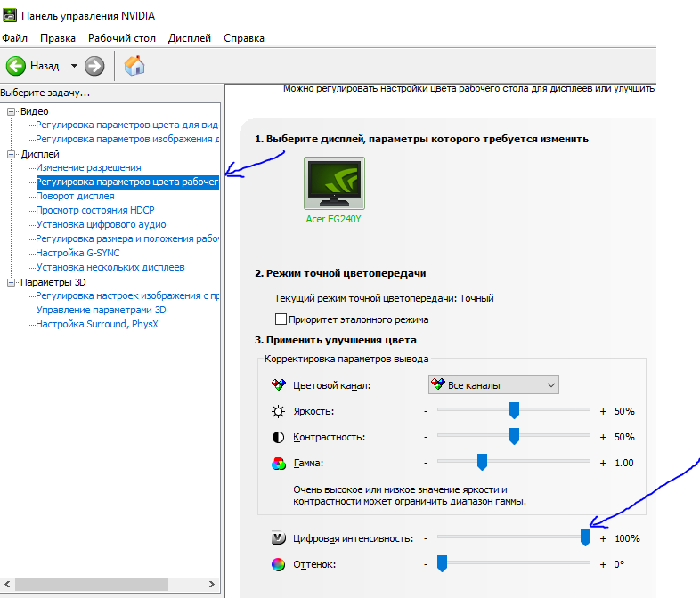Select the Acer EG240Y monitor icon
Image resolution: width=700 pixels, height=598 pixels.
pos(334,183)
